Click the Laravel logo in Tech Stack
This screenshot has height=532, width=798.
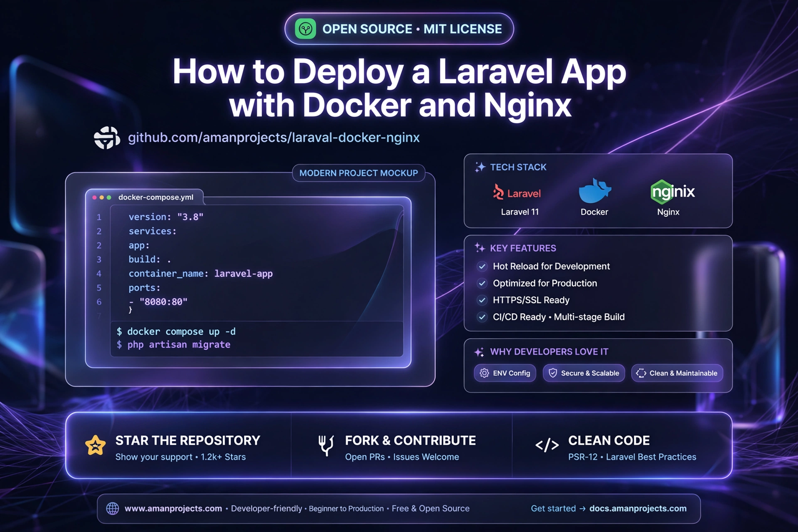point(517,192)
